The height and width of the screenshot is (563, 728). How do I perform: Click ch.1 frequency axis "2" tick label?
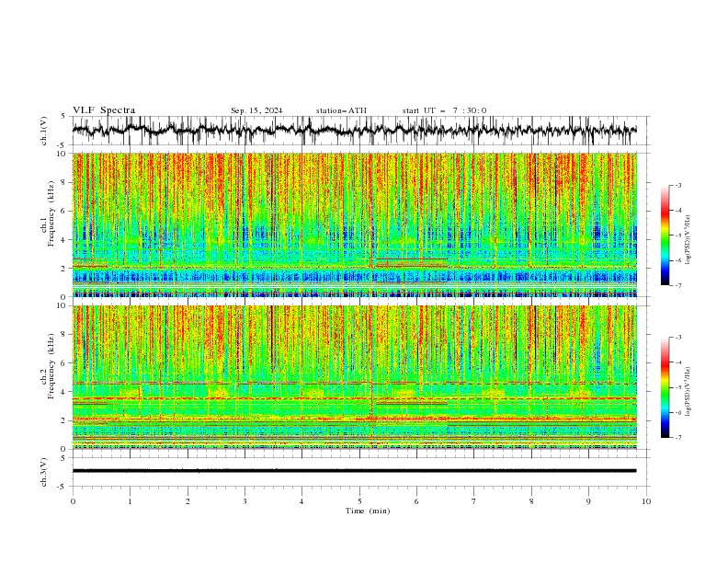click(64, 269)
